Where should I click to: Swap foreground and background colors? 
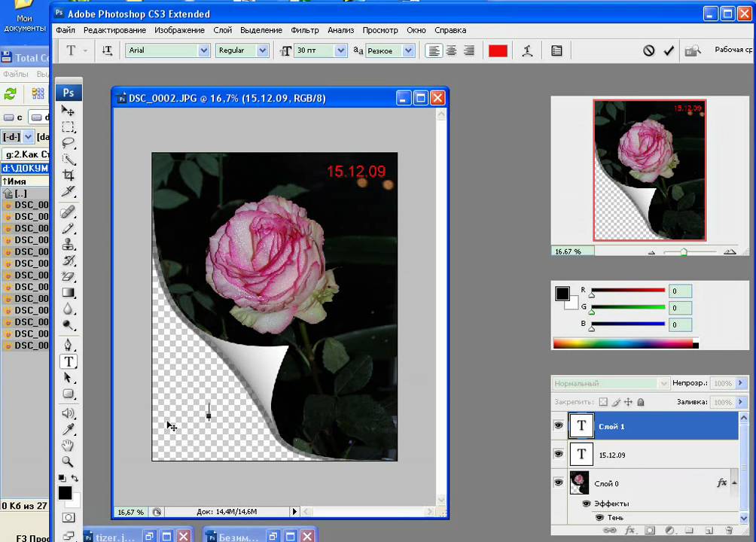coord(75,478)
